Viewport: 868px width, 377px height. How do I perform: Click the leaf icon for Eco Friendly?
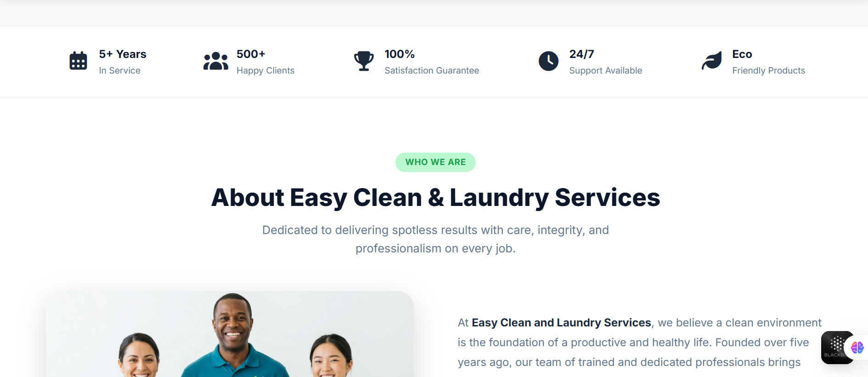711,61
